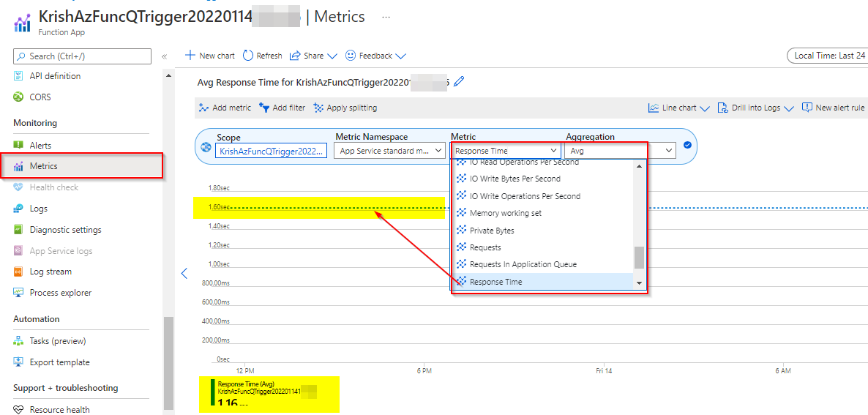Select IO Write Bytes Per Second metric

pos(542,179)
